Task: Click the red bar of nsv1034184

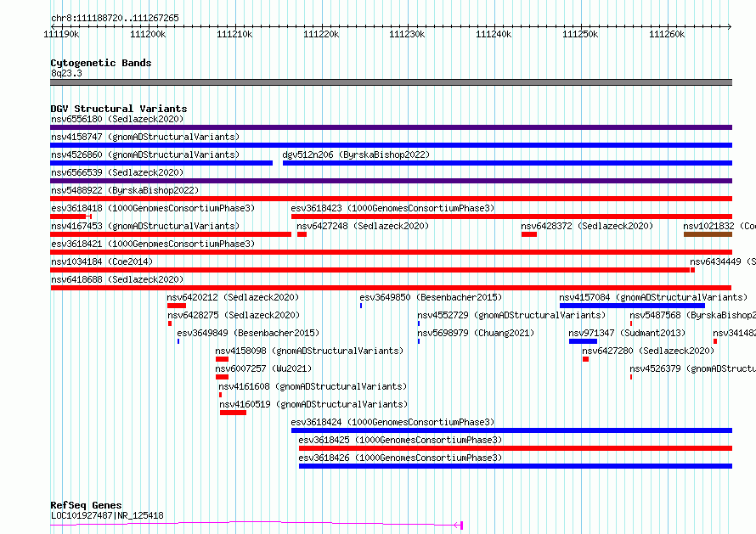Action: [x=370, y=270]
